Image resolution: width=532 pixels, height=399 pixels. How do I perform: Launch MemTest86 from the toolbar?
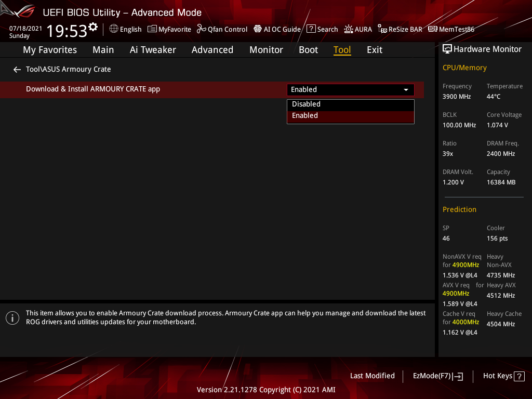tap(451, 29)
